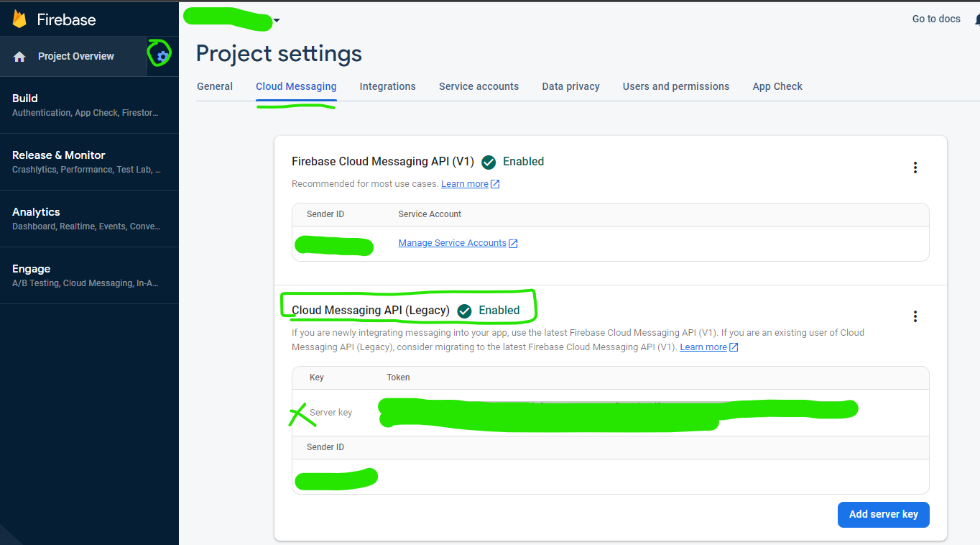980x545 pixels.
Task: Click Cloud Messaging API (Legacy) title
Action: 371,311
